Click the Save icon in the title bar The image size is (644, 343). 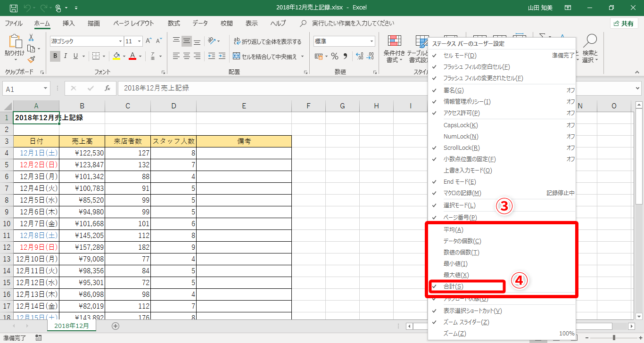click(13, 8)
